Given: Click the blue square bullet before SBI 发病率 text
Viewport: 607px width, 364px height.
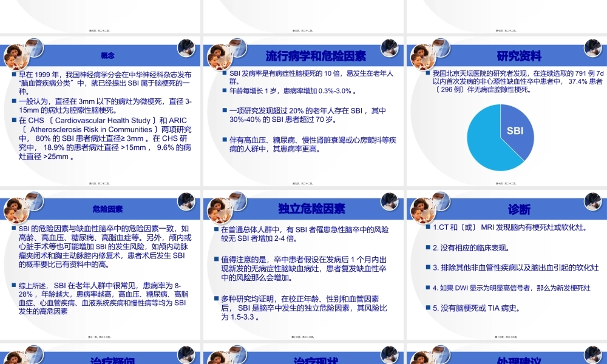Looking at the screenshot, I should tap(219, 72).
